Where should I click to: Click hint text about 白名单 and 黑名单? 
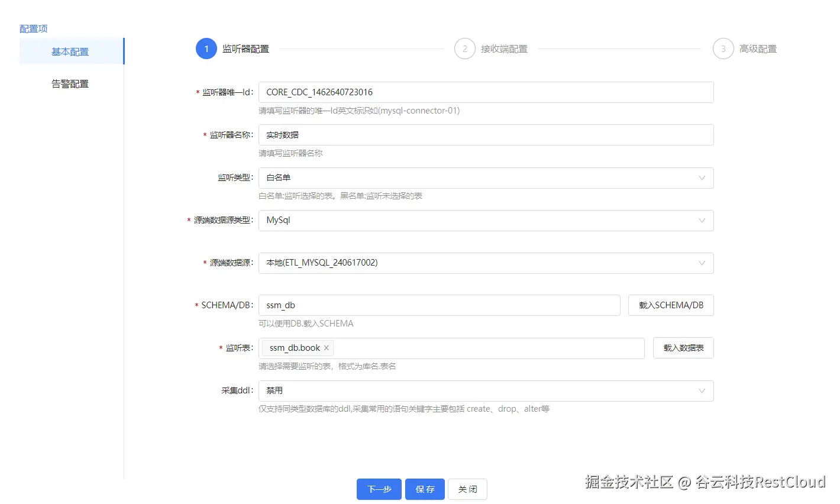coord(340,196)
